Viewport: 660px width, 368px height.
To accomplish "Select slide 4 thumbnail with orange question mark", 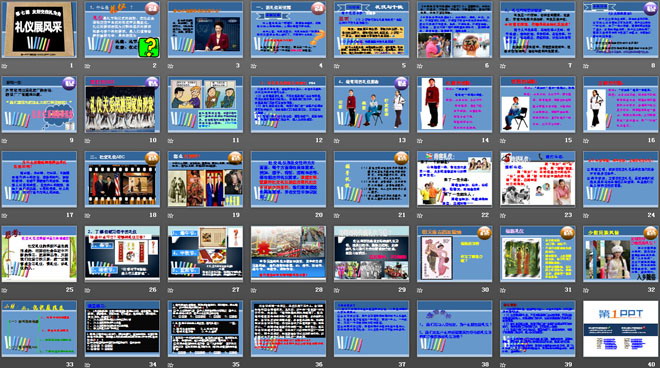I will click(288, 29).
